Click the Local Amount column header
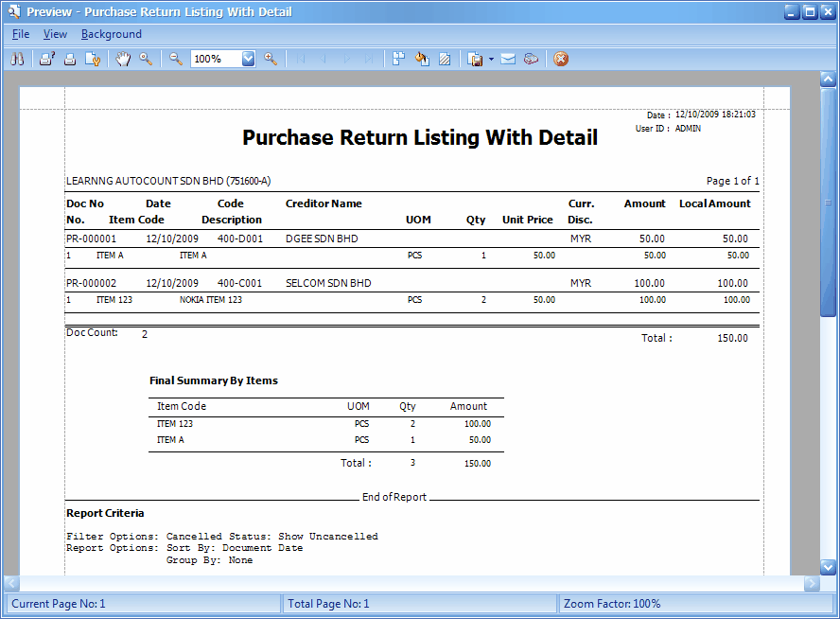This screenshot has width=840, height=619. pyautogui.click(x=714, y=203)
